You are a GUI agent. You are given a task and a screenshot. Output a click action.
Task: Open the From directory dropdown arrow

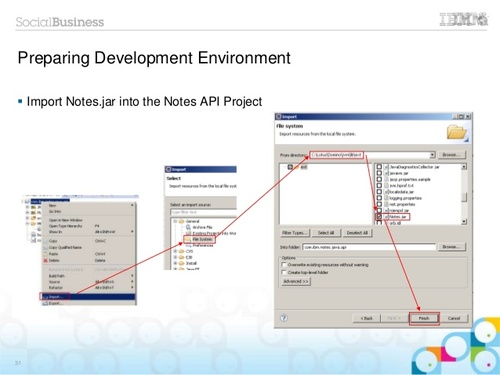click(x=432, y=155)
